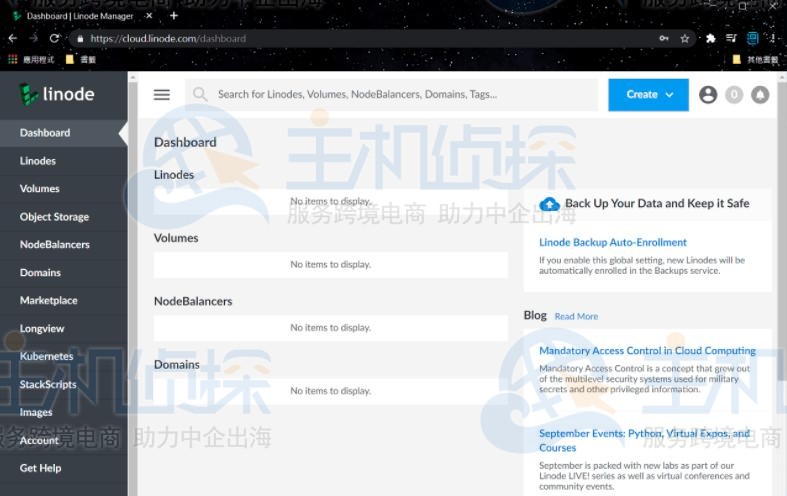
Task: Open the notifications bell icon
Action: (x=760, y=94)
